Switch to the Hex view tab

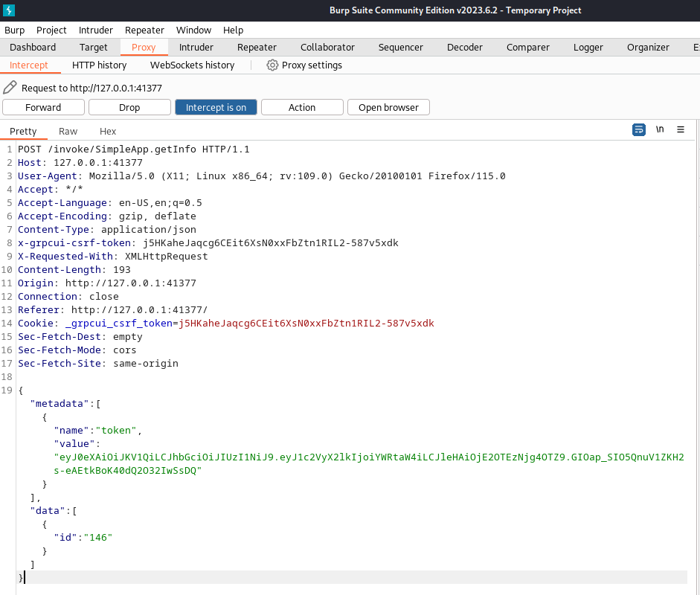click(108, 131)
